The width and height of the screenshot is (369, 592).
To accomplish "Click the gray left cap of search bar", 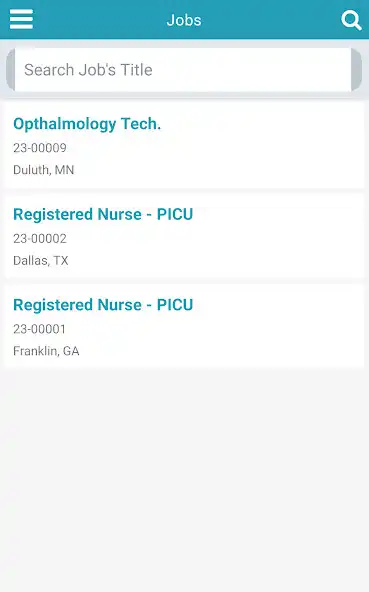I will [11, 70].
